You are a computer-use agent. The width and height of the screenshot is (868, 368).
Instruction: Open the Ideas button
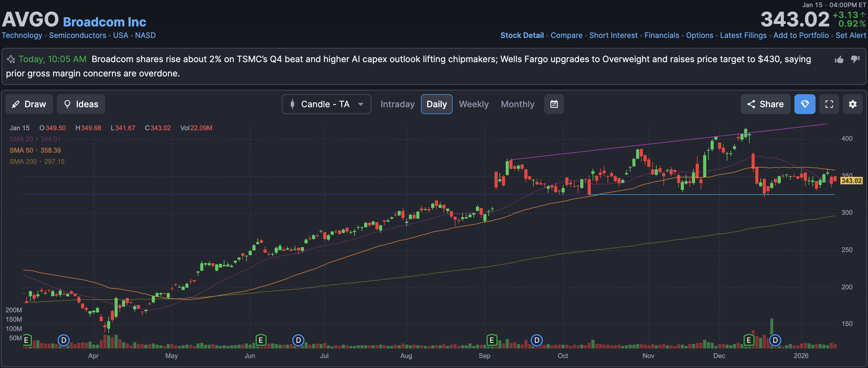point(81,104)
